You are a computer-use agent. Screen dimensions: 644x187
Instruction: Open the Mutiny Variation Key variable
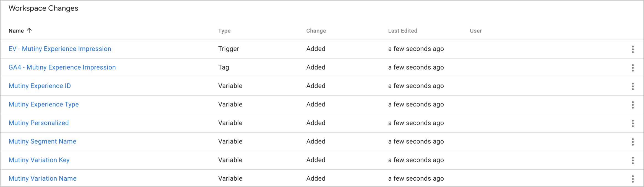tap(39, 160)
